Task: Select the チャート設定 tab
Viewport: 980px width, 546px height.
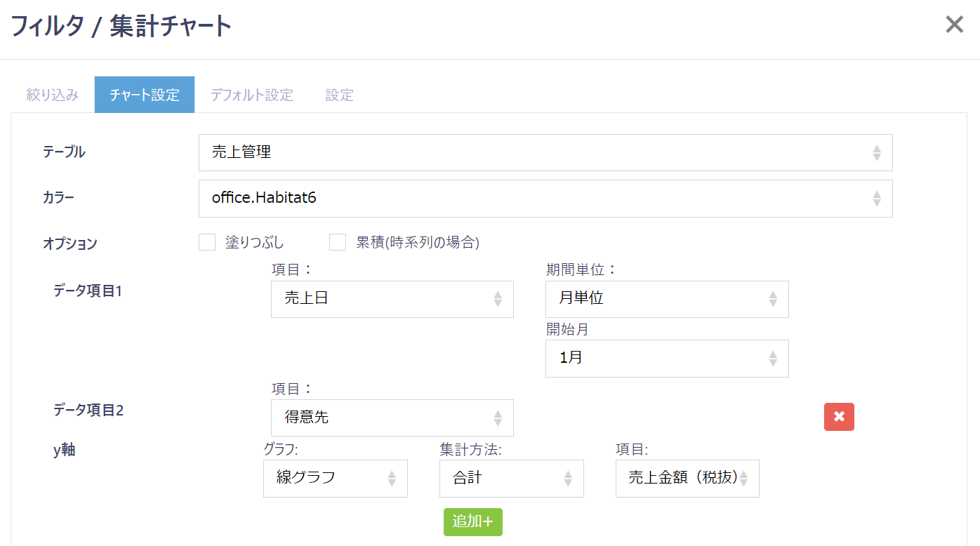Action: click(x=145, y=95)
